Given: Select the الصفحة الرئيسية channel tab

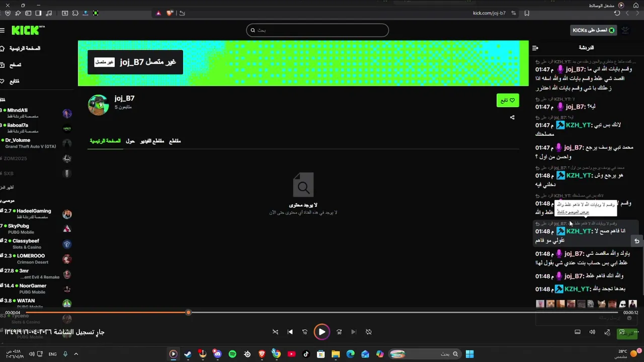Looking at the screenshot, I should click(105, 141).
